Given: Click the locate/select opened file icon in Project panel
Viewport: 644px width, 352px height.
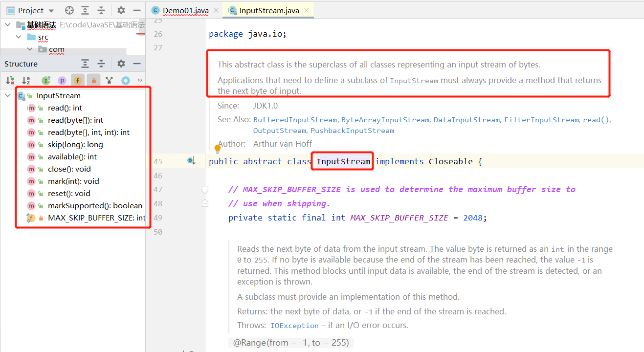Looking at the screenshot, I should (69, 10).
